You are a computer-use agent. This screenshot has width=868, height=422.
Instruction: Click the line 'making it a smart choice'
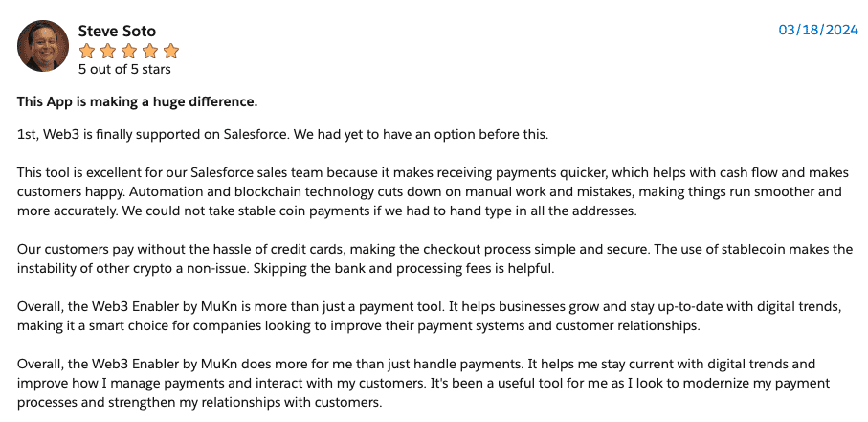(x=359, y=325)
